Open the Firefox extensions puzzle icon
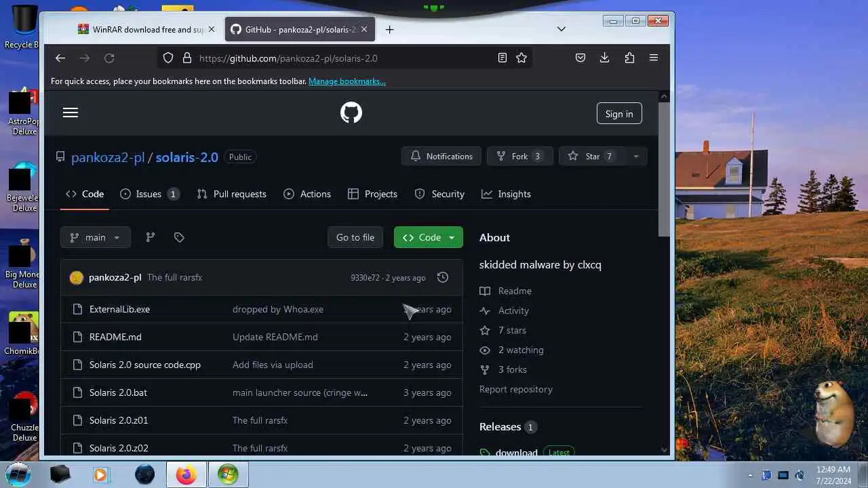868x488 pixels. [629, 58]
